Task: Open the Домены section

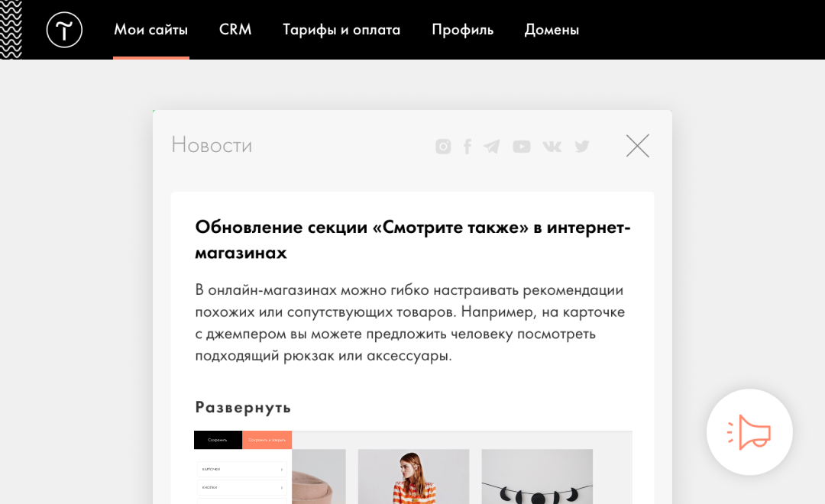Action: (x=552, y=30)
